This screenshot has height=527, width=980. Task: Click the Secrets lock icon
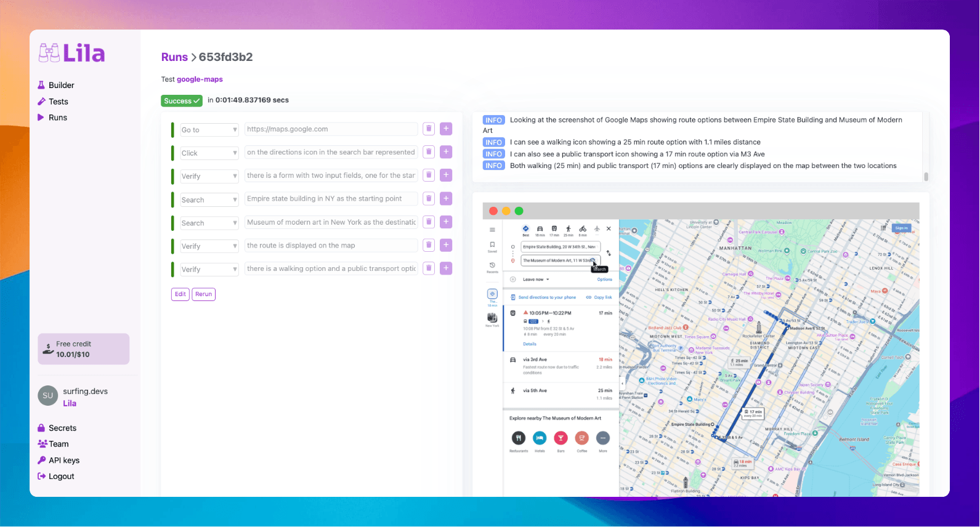41,428
